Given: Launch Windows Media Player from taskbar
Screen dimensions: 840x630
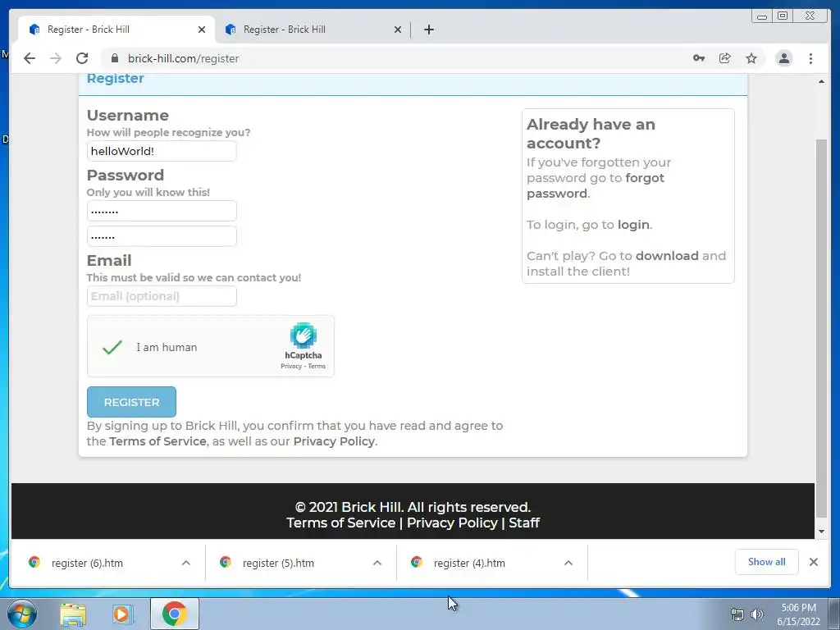Looking at the screenshot, I should point(122,614).
